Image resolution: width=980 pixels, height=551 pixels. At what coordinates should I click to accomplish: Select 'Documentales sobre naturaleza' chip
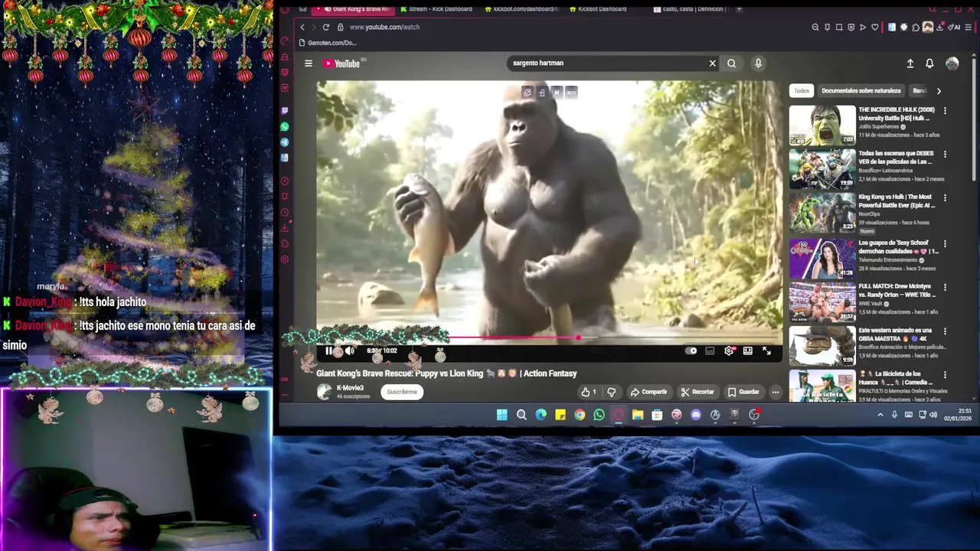point(861,90)
